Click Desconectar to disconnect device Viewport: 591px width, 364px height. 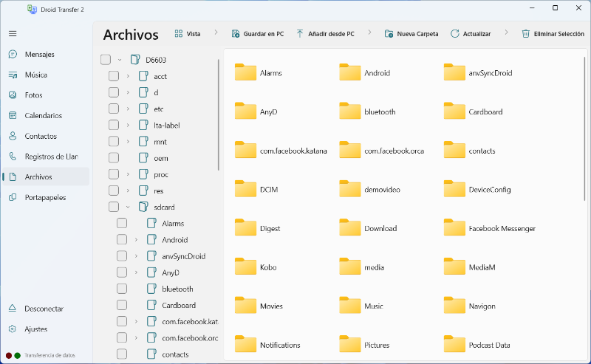[46, 309]
